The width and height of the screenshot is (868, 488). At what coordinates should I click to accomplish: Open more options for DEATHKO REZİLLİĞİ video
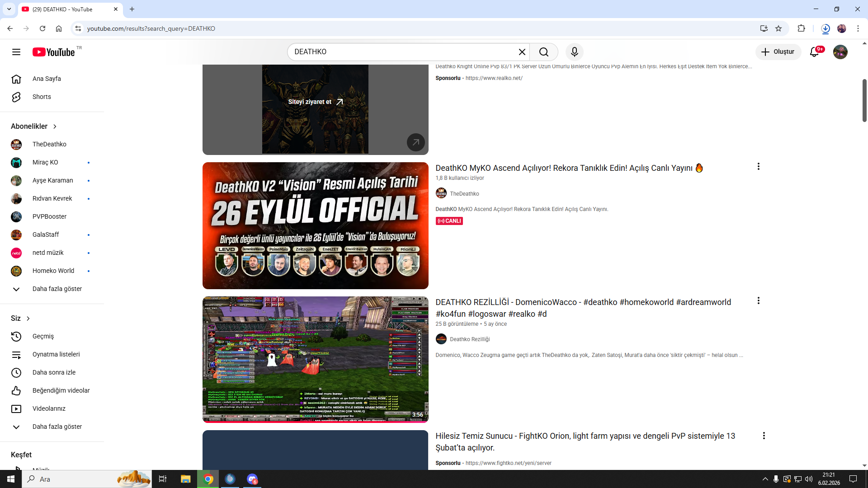click(759, 301)
